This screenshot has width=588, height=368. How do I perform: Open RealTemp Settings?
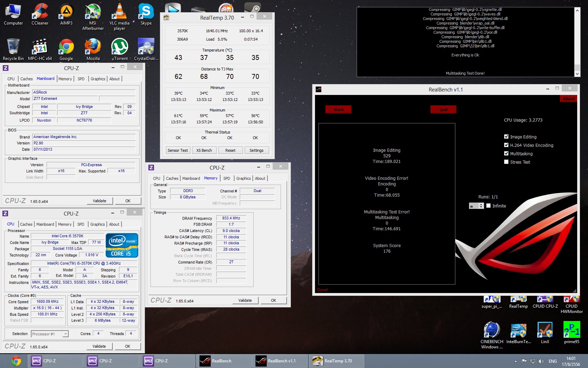click(x=257, y=150)
